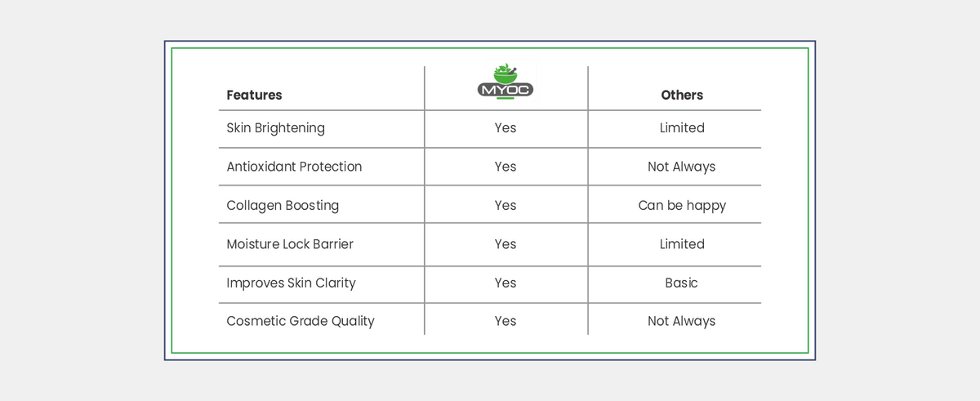Click Not Always in Antioxidant Protection row
980x401 pixels.
(682, 167)
